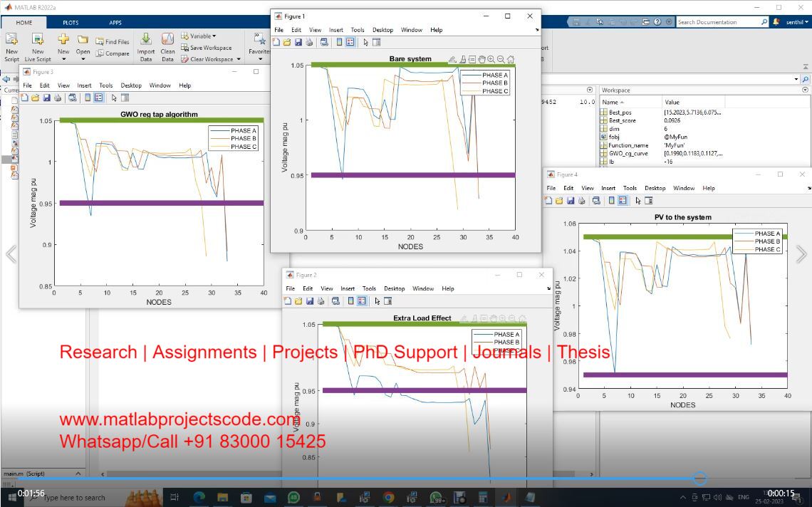Select Pan hand tool on Bare system axes

coord(482,60)
